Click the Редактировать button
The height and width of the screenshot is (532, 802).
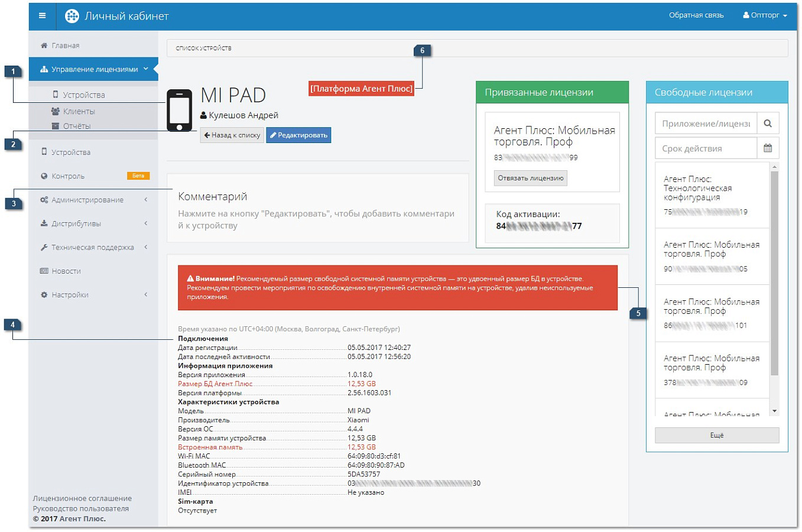[x=298, y=135]
